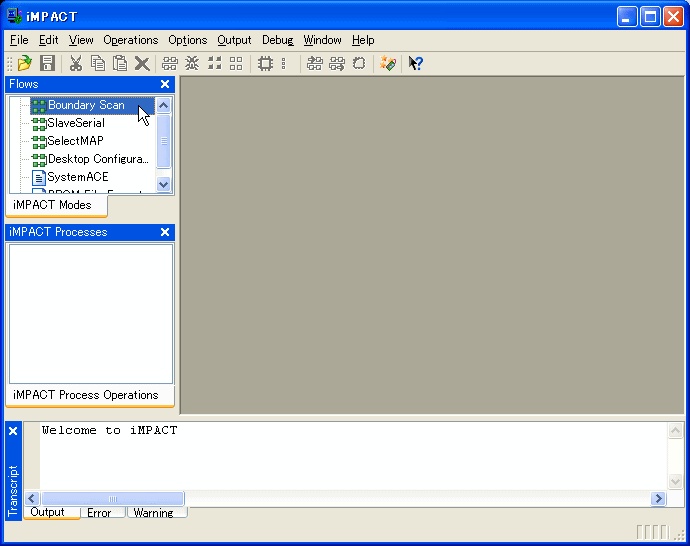This screenshot has height=546, width=690.
Task: Click transcript vertical scroll up arrow
Action: pyautogui.click(x=675, y=431)
